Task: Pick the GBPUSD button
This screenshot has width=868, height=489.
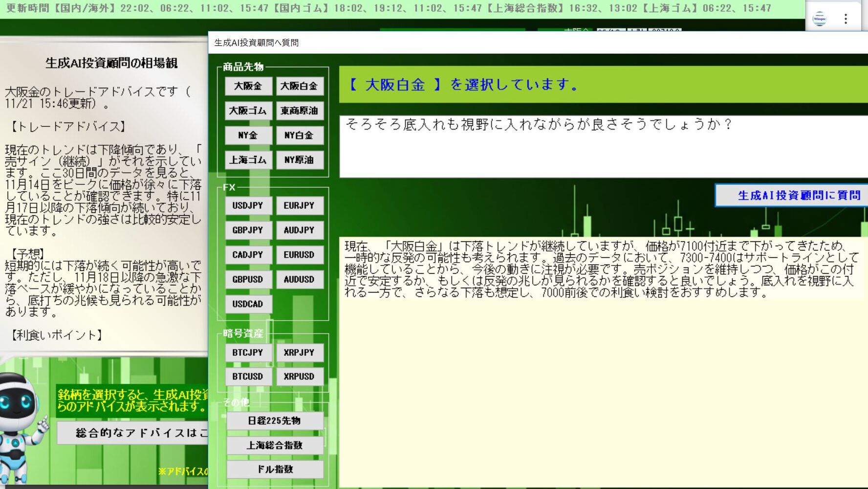Action: tap(248, 279)
